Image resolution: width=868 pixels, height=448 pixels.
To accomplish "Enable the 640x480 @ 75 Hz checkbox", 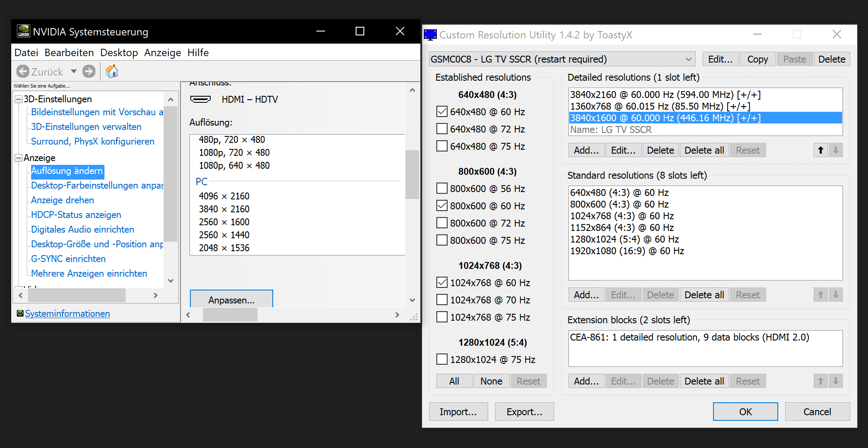I will 442,146.
